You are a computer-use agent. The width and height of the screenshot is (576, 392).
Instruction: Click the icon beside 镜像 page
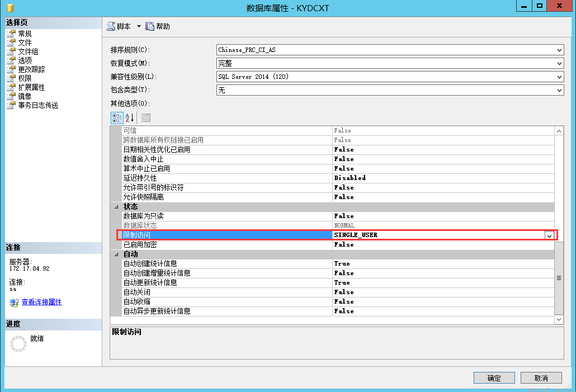[x=11, y=96]
